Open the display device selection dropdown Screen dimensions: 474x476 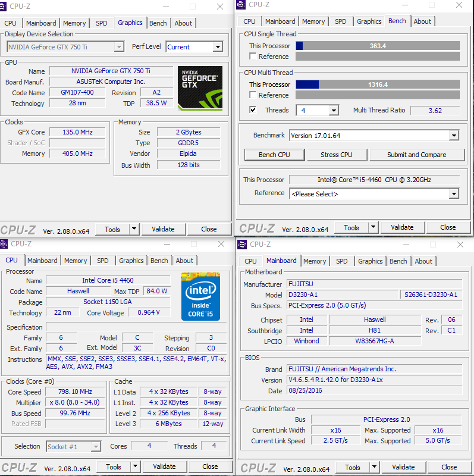coord(119,47)
